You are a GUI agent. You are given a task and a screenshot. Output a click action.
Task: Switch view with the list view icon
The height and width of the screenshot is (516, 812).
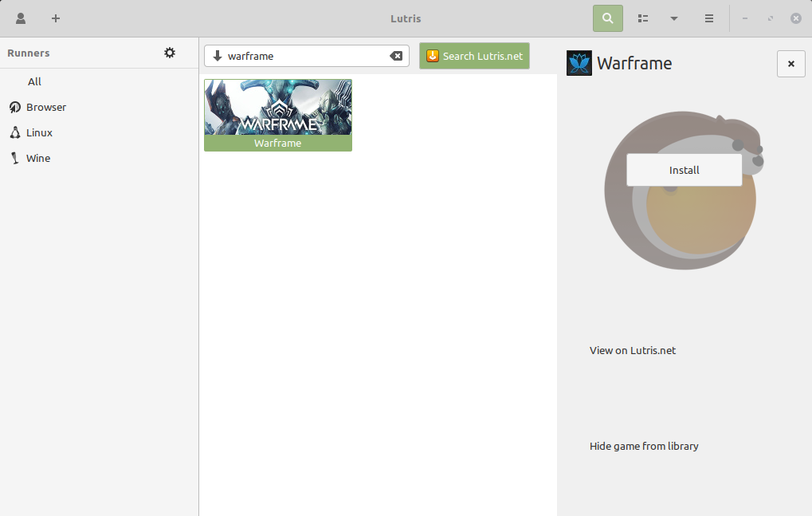tap(642, 18)
